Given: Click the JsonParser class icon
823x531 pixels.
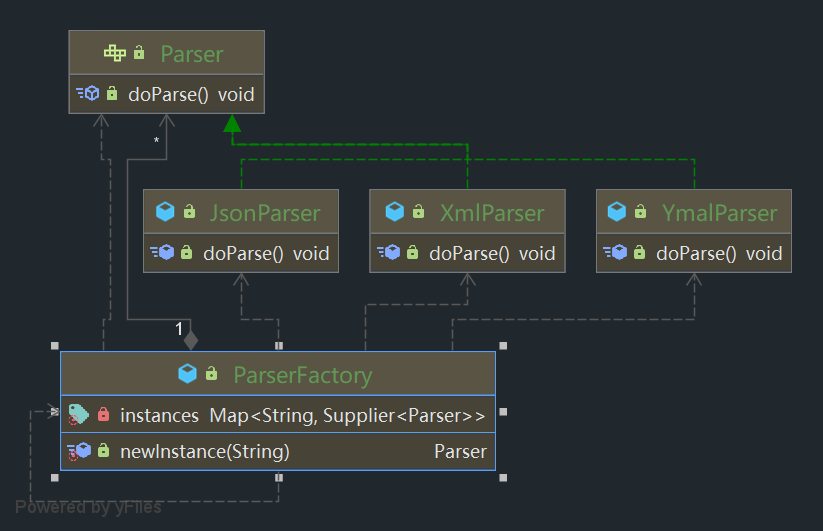Looking at the screenshot, I should 165,212.
